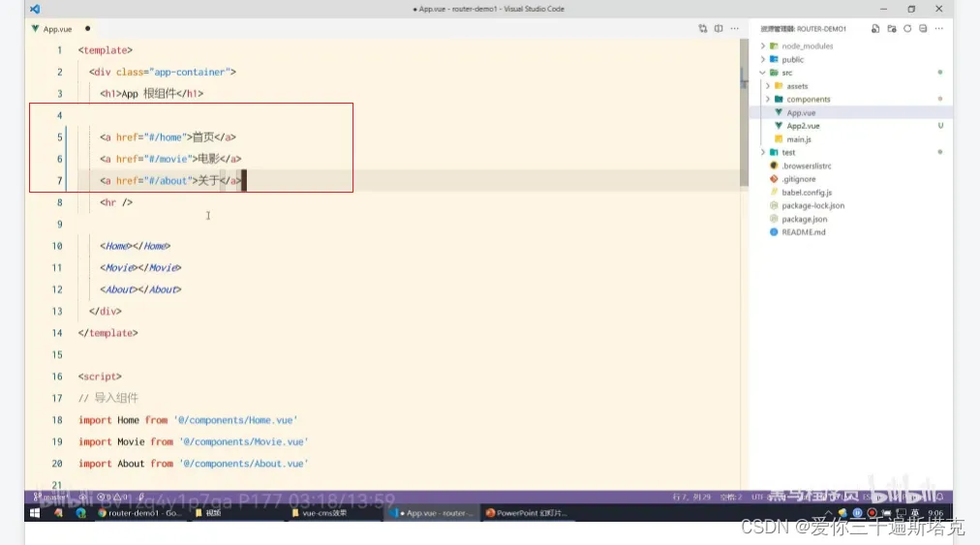Click the 'app-container' class value
The height and width of the screenshot is (545, 980).
click(x=190, y=73)
